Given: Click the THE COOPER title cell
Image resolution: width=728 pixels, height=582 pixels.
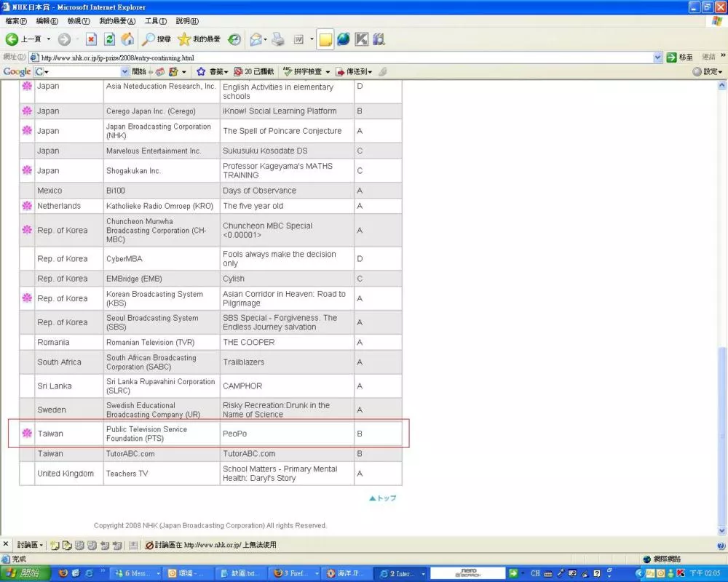Looking at the screenshot, I should click(286, 342).
